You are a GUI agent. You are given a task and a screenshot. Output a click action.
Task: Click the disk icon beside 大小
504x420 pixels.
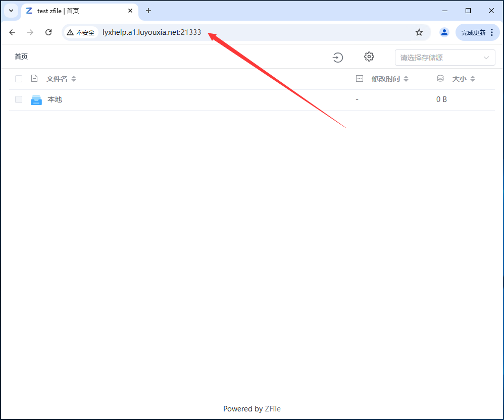pyautogui.click(x=440, y=78)
